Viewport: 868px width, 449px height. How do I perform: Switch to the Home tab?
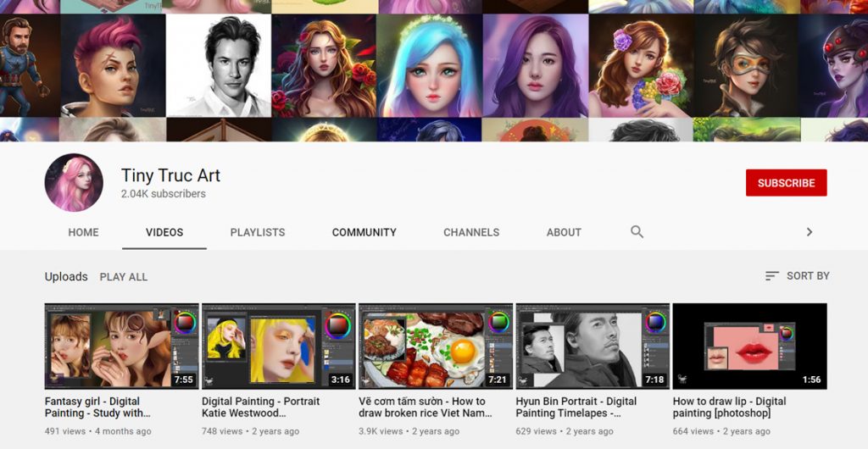coord(83,232)
